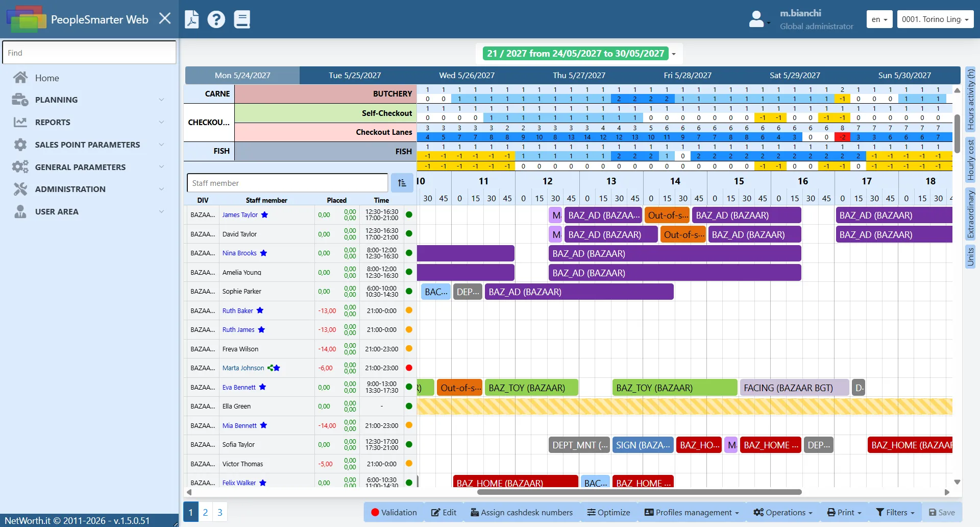Click the Find search field
This screenshot has width=980, height=527.
pyautogui.click(x=89, y=53)
